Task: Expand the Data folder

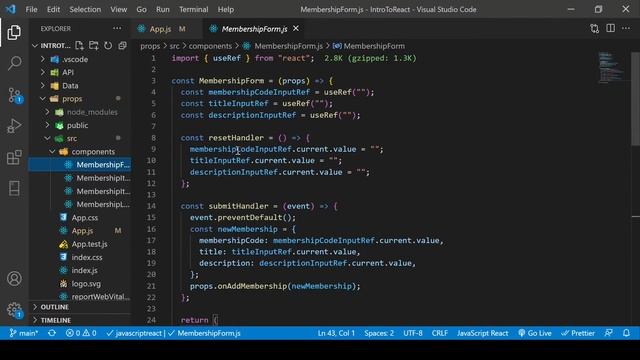Action: click(x=80, y=86)
